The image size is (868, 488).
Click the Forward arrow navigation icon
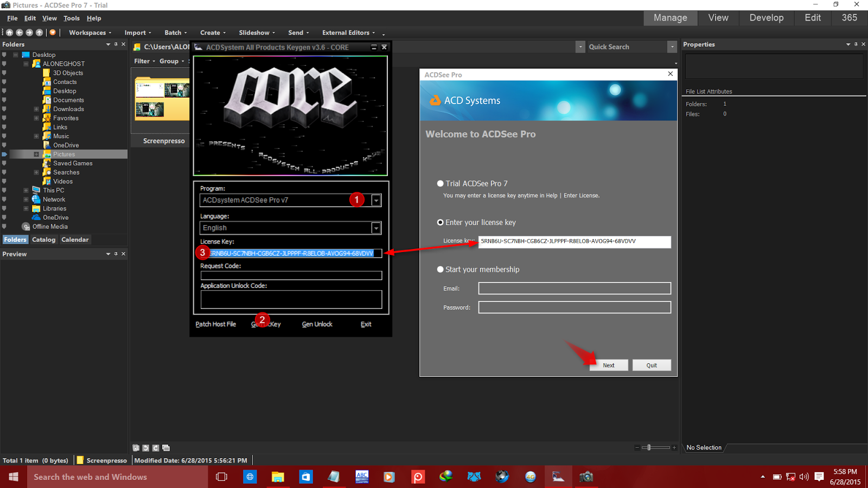(x=29, y=33)
